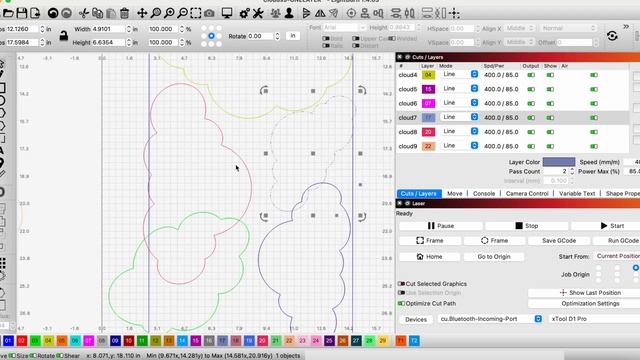Viewport: 640px width, 360px height.
Task: Open mode dropdown for cloud8
Action: click(x=474, y=131)
